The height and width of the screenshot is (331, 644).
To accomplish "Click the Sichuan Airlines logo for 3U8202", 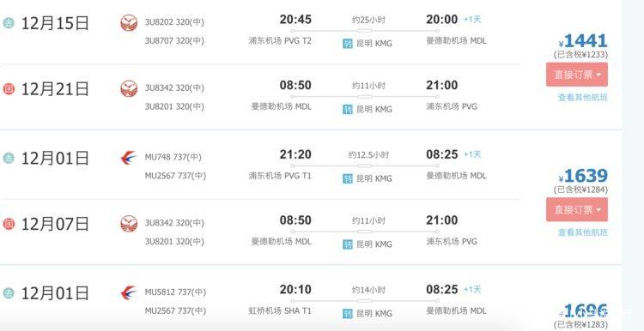I will click(129, 22).
